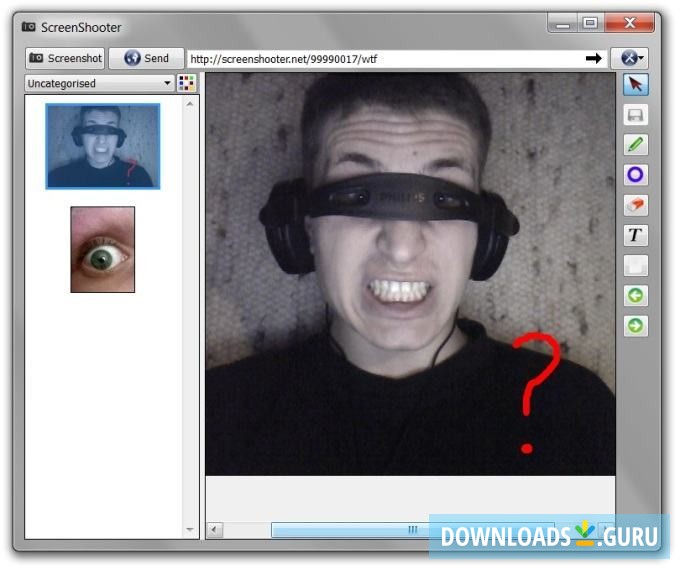This screenshot has width=680, height=569.
Task: Click the horizontal scrollbar thumb
Action: coord(414,532)
